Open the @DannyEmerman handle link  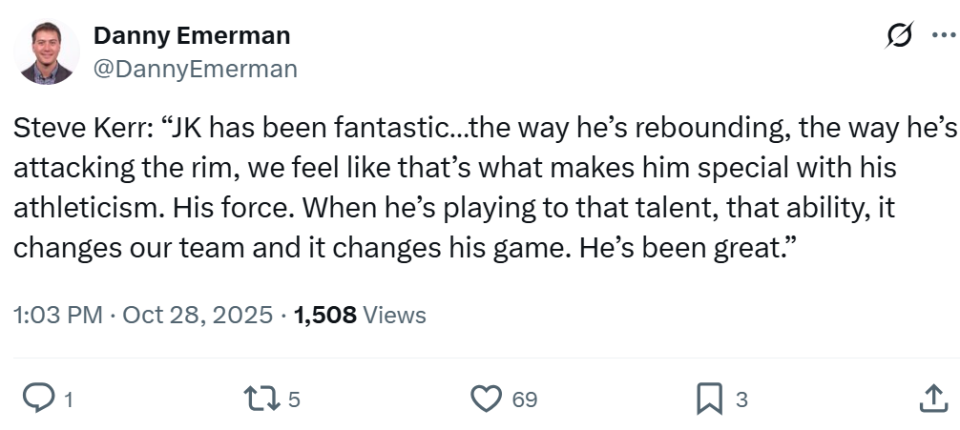tap(195, 68)
